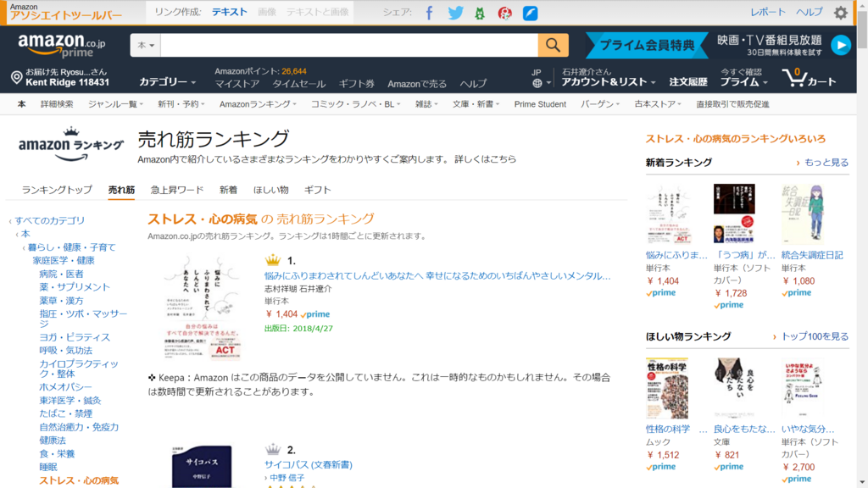Viewport: 868px width, 488px height.
Task: Switch to 急上昇ワード tab
Action: tap(177, 190)
